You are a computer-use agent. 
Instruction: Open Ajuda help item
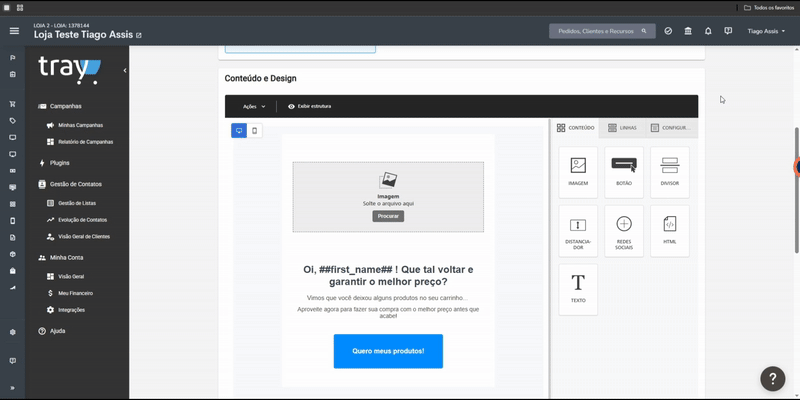coord(52,331)
